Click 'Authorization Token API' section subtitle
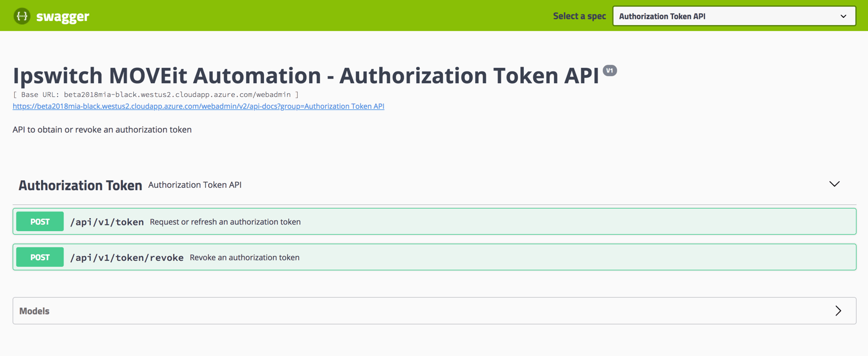The width and height of the screenshot is (868, 356). coord(195,185)
